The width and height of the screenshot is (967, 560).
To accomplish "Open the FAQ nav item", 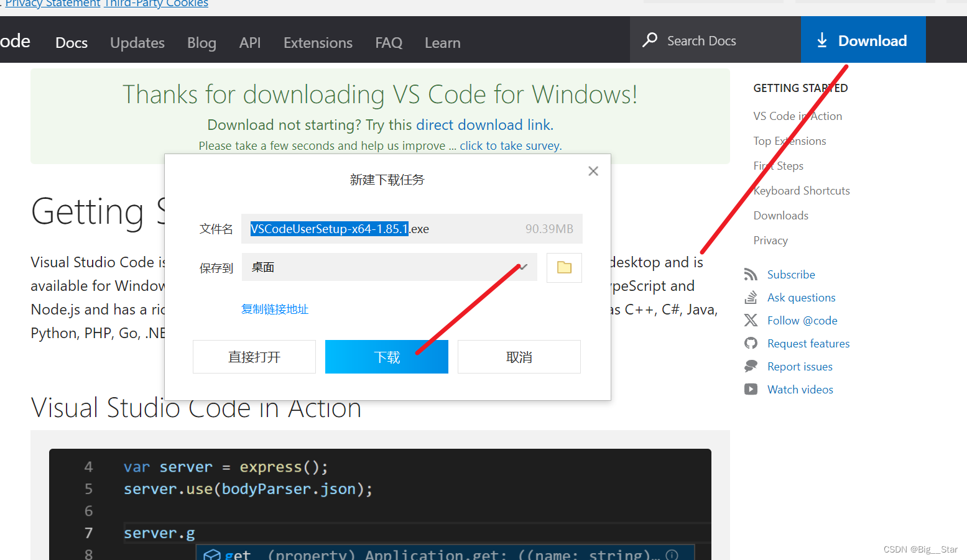I will coord(389,43).
